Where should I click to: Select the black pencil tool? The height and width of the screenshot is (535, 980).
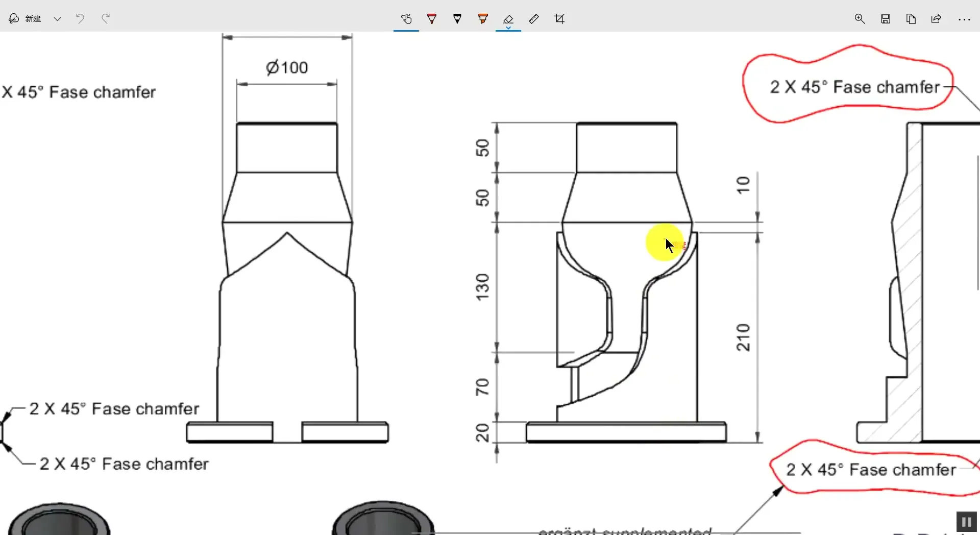(x=457, y=19)
